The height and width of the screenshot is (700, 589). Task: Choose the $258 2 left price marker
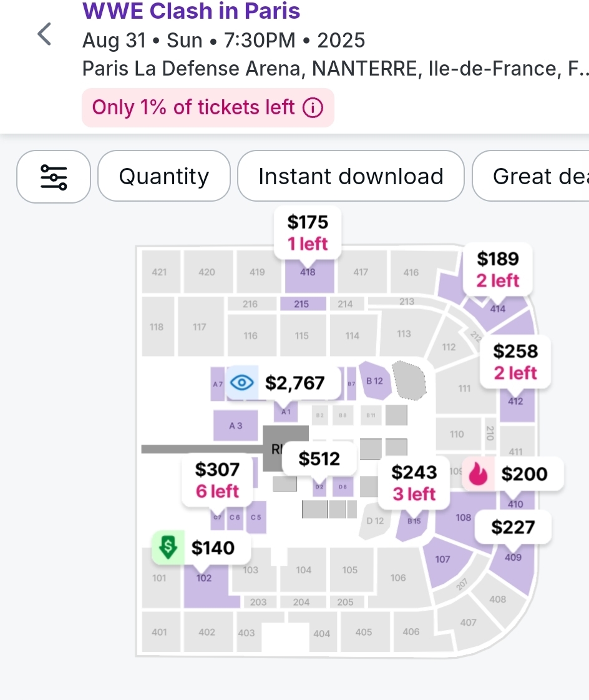pyautogui.click(x=515, y=362)
